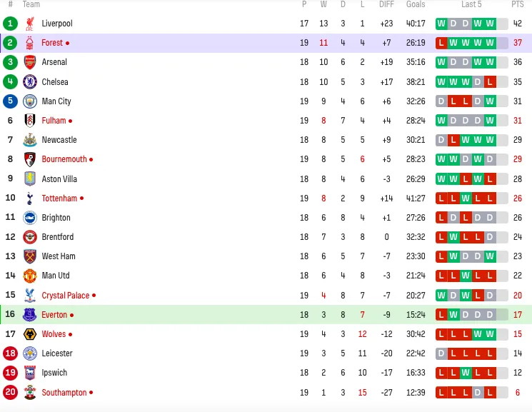The width and height of the screenshot is (532, 412).
Task: Click the Man City crest
Action: pyautogui.click(x=30, y=101)
